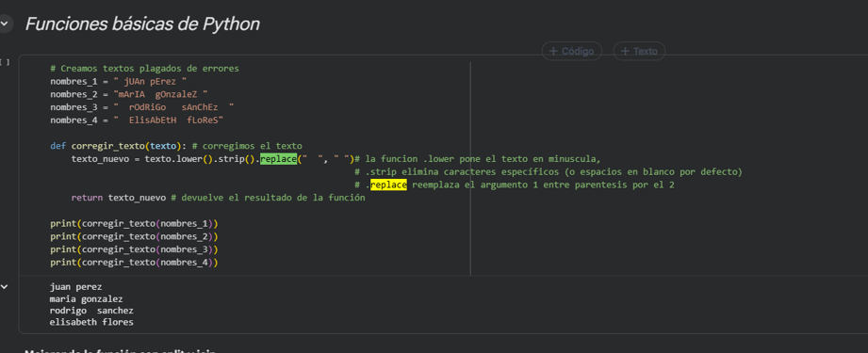Click the output line 'rodrigo sanchez'
The height and width of the screenshot is (353, 868).
[91, 311]
